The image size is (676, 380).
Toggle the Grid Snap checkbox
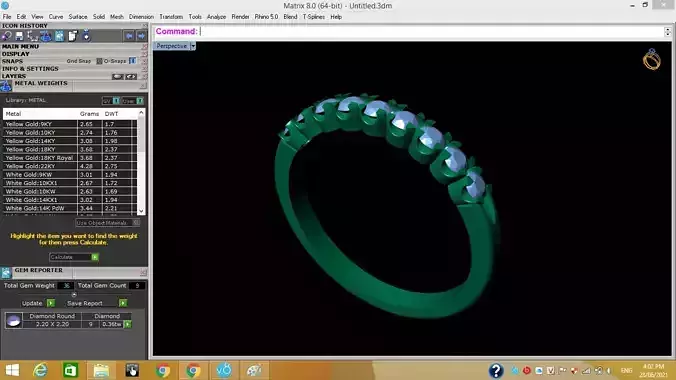(x=99, y=61)
